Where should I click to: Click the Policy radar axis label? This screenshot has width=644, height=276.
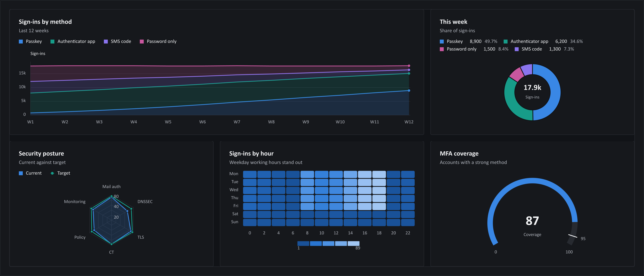coord(80,237)
